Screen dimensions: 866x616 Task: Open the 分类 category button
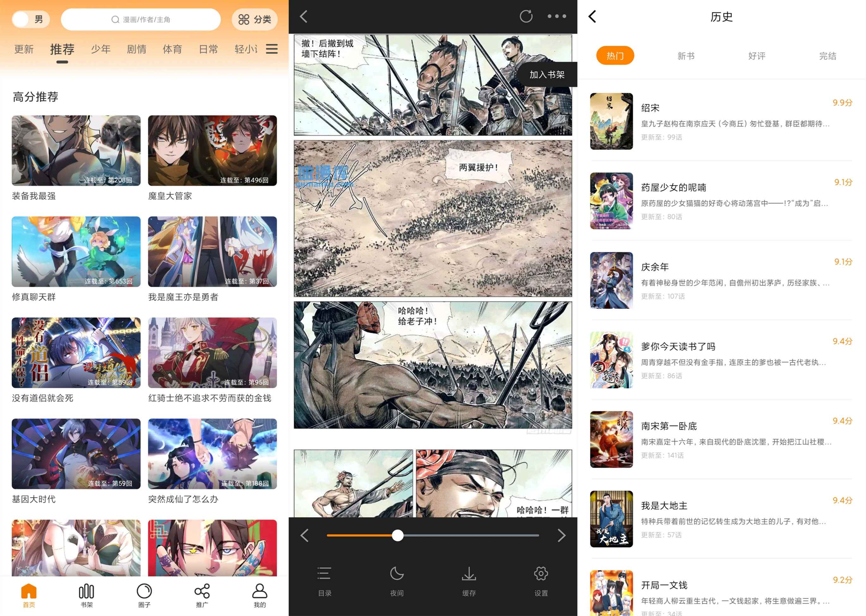254,19
